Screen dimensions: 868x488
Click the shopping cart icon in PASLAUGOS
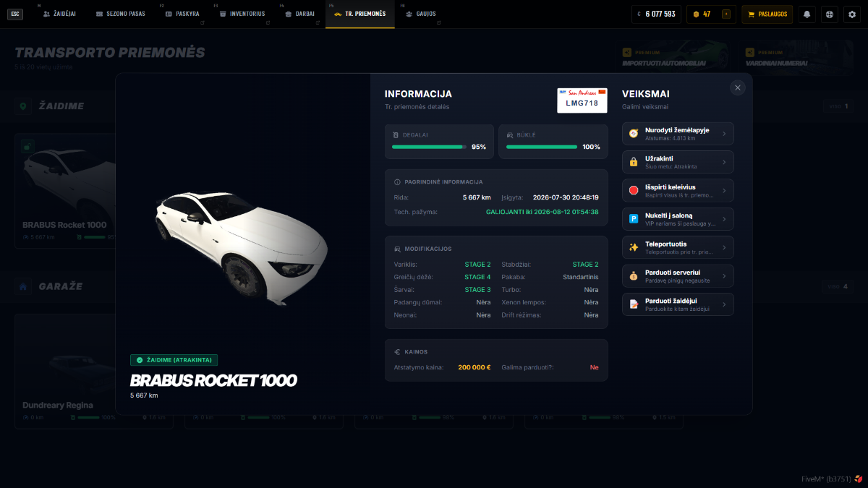(752, 14)
